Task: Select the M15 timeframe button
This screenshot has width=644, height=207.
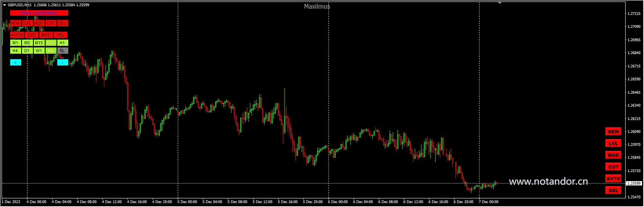Action: point(39,43)
